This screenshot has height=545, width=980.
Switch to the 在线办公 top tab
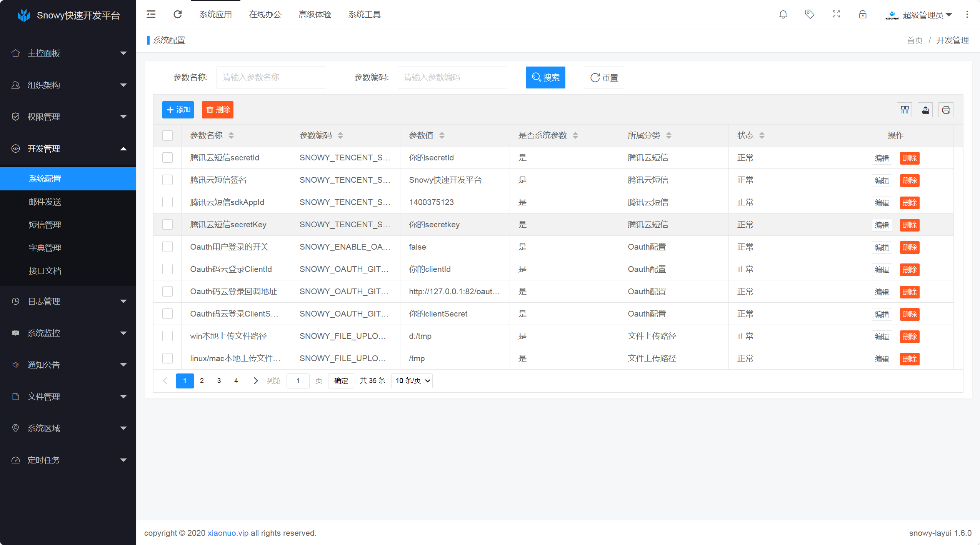[265, 15]
